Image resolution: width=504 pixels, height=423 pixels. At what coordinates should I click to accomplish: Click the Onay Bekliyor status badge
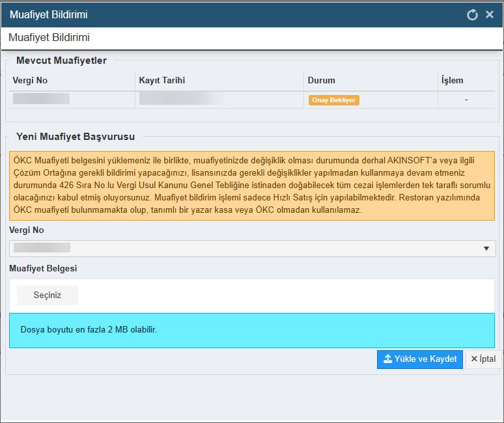coord(333,100)
